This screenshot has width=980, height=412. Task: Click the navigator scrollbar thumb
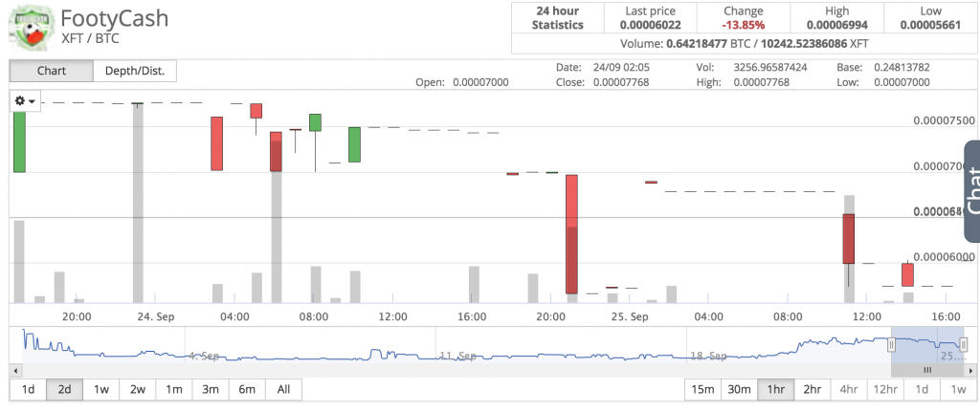tap(926, 369)
